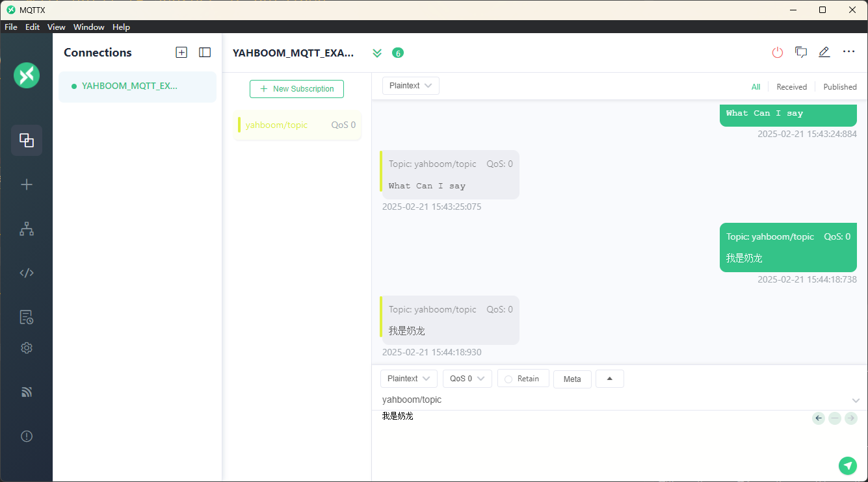Open the View menu
Image resolution: width=868 pixels, height=482 pixels.
point(57,27)
